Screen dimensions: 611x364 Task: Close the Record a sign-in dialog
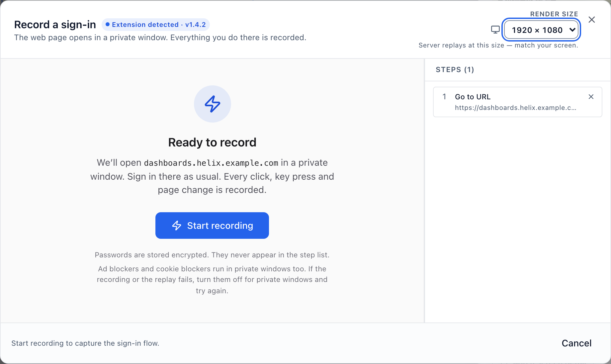point(591,20)
